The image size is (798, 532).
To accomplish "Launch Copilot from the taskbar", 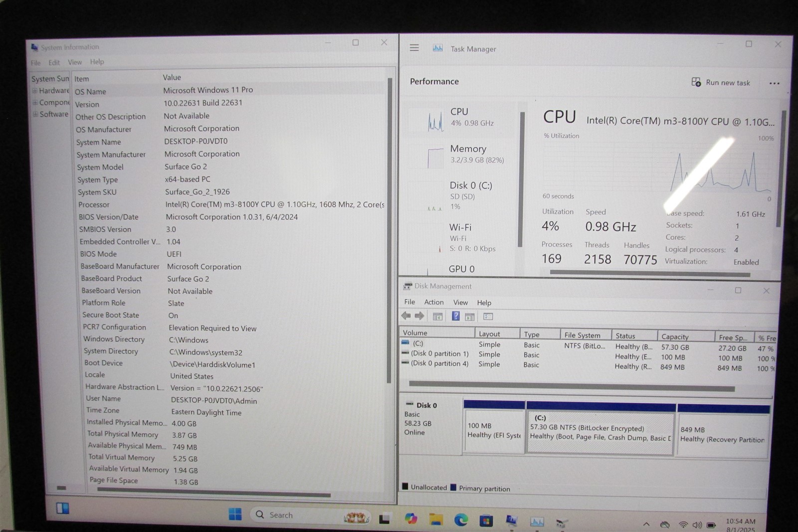I will [410, 519].
